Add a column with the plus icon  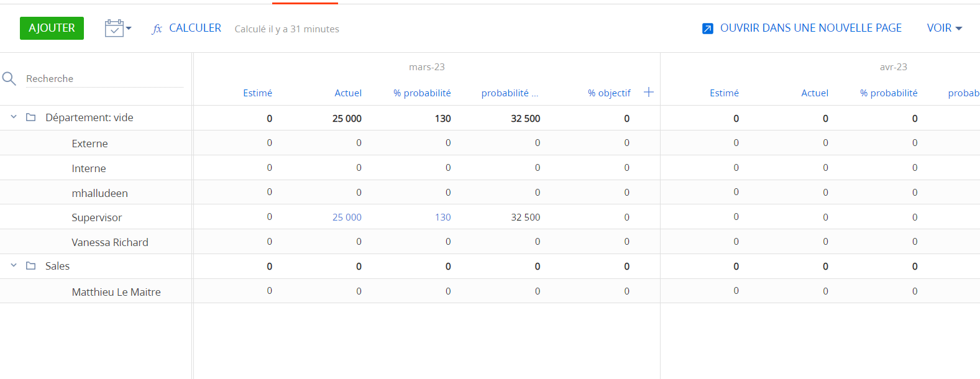649,92
